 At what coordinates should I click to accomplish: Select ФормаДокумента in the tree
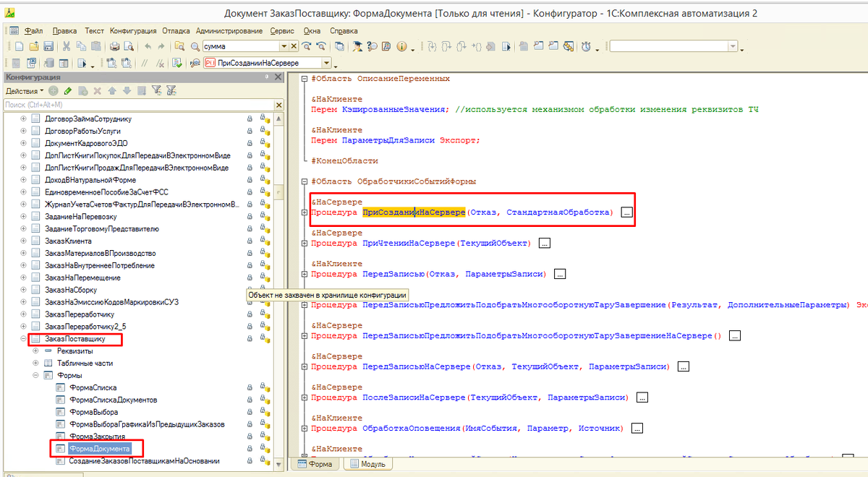point(100,449)
